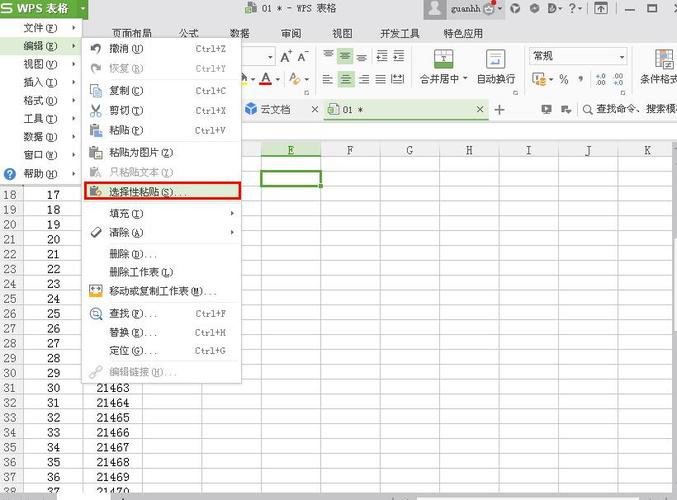Click the decrease indent icon
The width and height of the screenshot is (677, 500).
pyautogui.click(x=382, y=56)
